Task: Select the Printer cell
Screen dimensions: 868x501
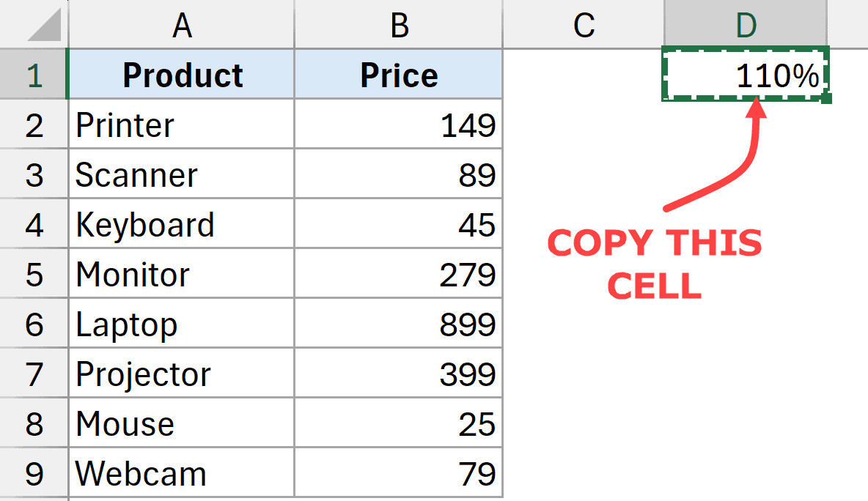Action: (x=182, y=125)
